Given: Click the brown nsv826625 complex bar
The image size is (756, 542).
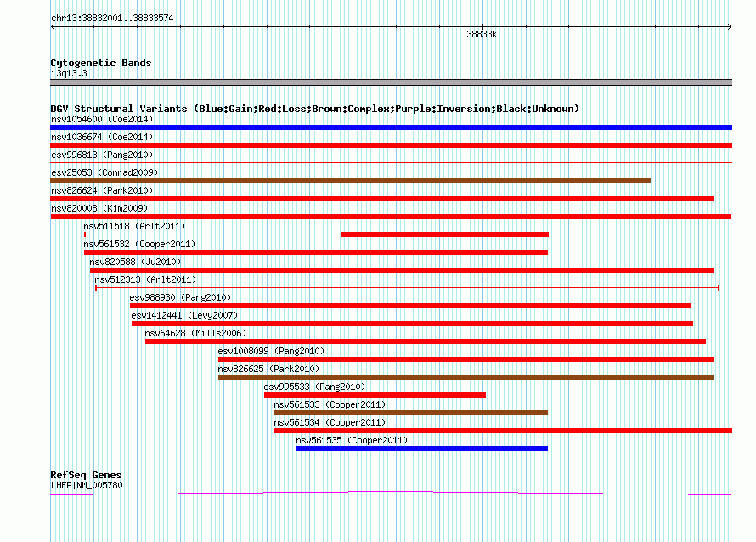Looking at the screenshot, I should click(465, 377).
